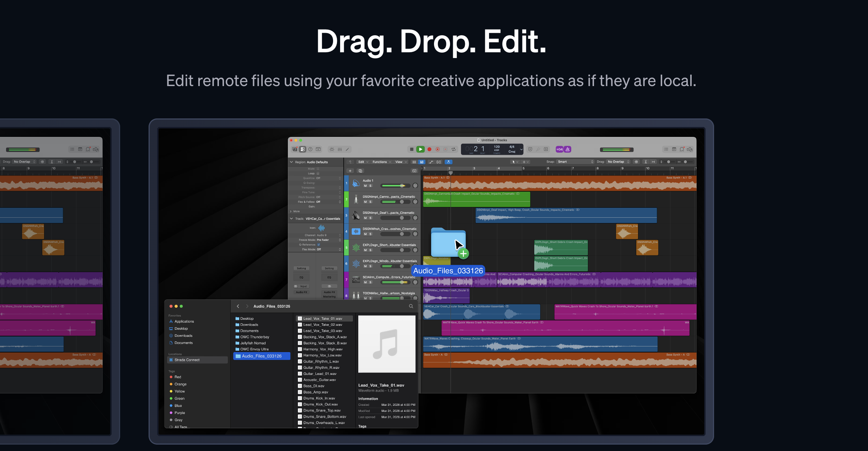Open the View menu in Tracks area

(x=401, y=162)
